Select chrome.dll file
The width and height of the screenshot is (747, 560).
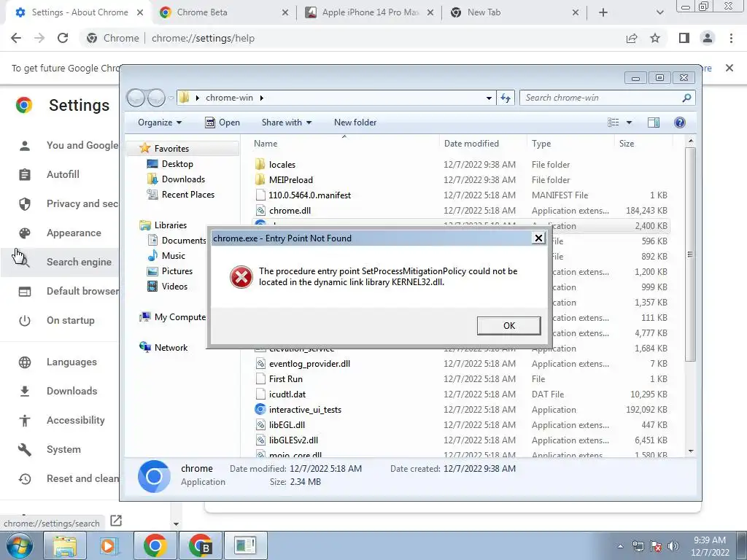click(x=283, y=211)
